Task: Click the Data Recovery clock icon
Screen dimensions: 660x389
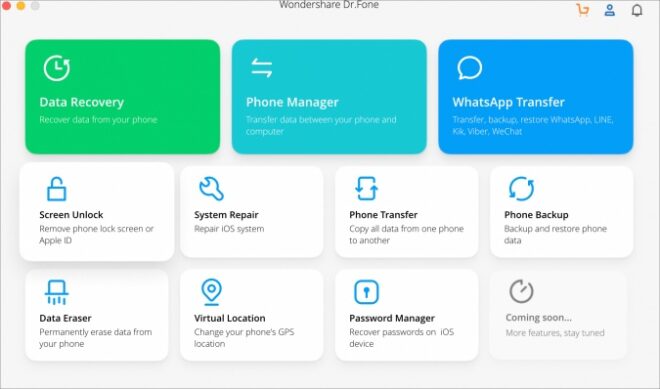Action: [x=57, y=68]
